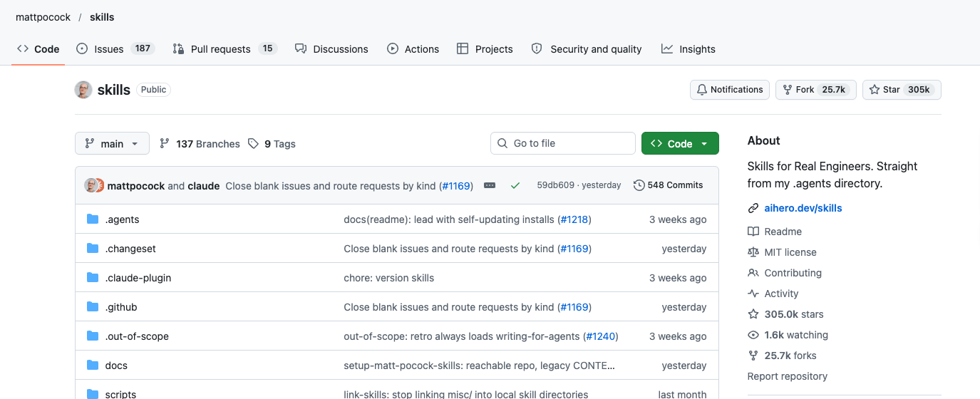Click the .changeset folder icon
The image size is (980, 399).
93,248
